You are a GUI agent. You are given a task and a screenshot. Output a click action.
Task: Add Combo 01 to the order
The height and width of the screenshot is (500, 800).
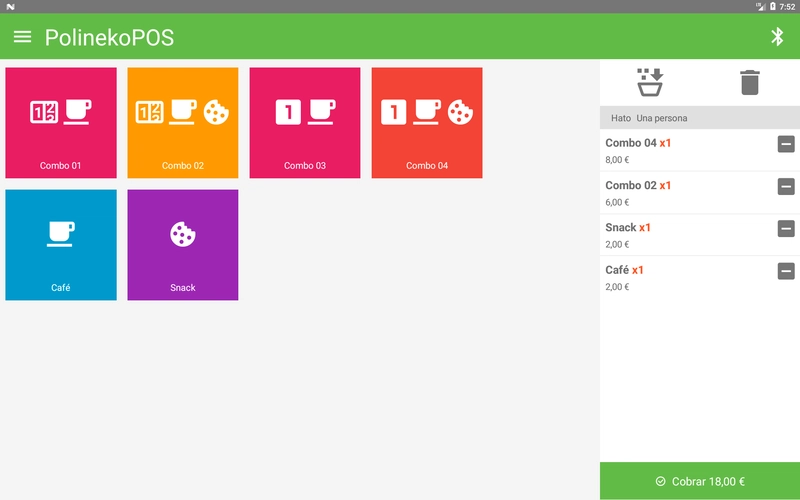tap(61, 123)
